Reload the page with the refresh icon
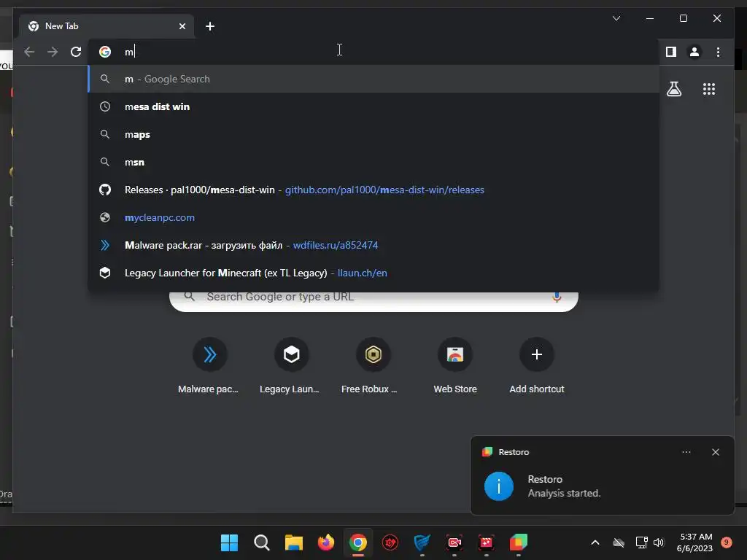 pyautogui.click(x=76, y=52)
